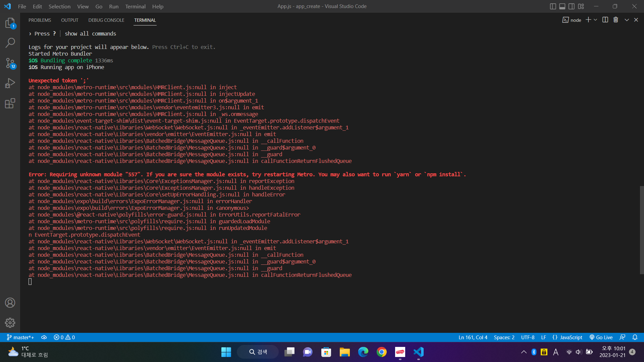Click the Ln 161, Col 4 position indicator
The width and height of the screenshot is (644, 362).
[x=473, y=338]
